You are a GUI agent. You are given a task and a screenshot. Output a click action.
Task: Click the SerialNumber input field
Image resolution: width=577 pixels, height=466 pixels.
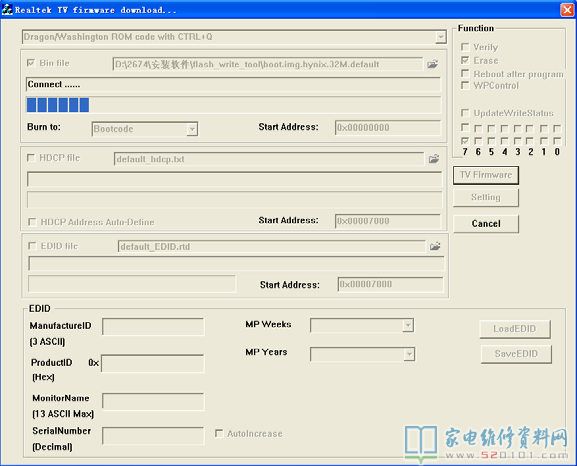click(x=153, y=435)
